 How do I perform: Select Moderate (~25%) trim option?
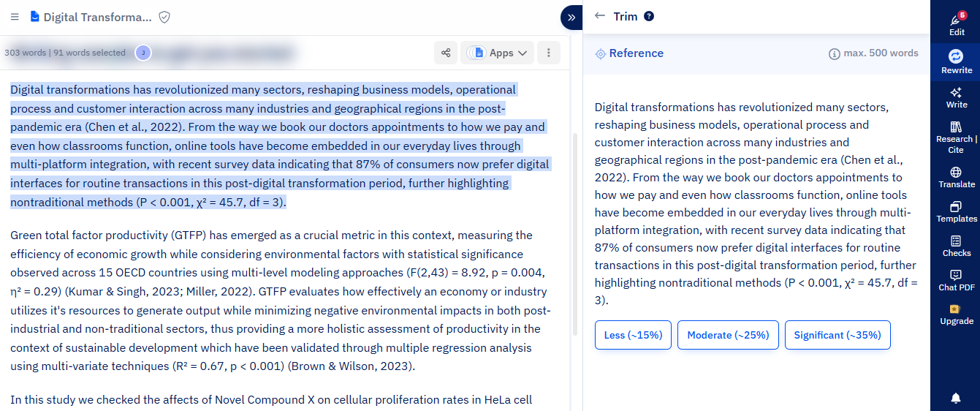point(728,335)
